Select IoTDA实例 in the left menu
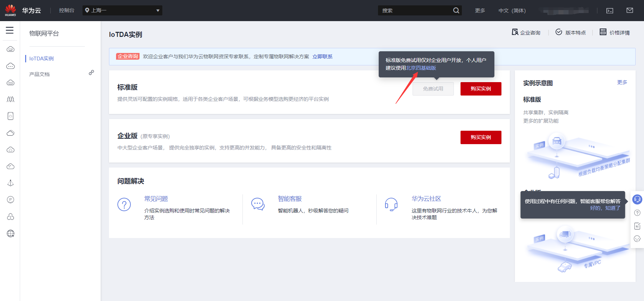This screenshot has width=644, height=301. click(42, 58)
